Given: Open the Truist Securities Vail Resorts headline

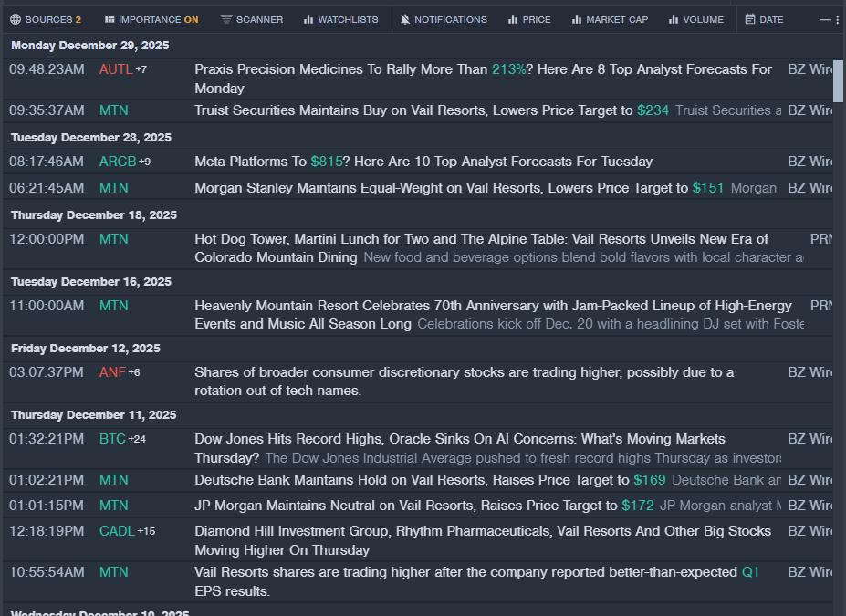Looking at the screenshot, I should click(413, 110).
